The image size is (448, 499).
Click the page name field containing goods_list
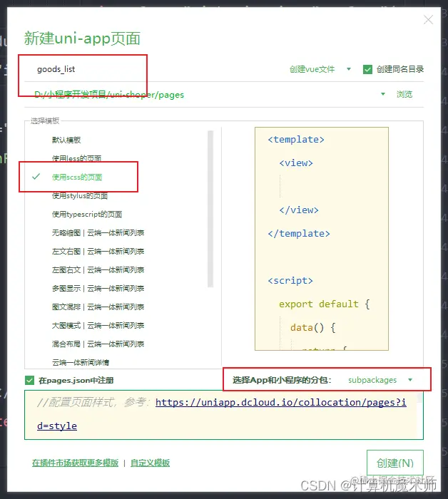coord(153,69)
